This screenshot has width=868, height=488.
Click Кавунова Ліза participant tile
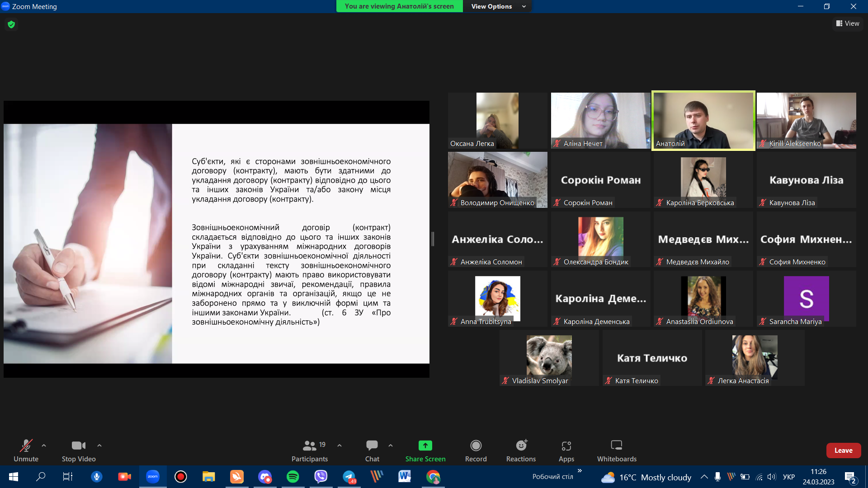[x=807, y=180]
